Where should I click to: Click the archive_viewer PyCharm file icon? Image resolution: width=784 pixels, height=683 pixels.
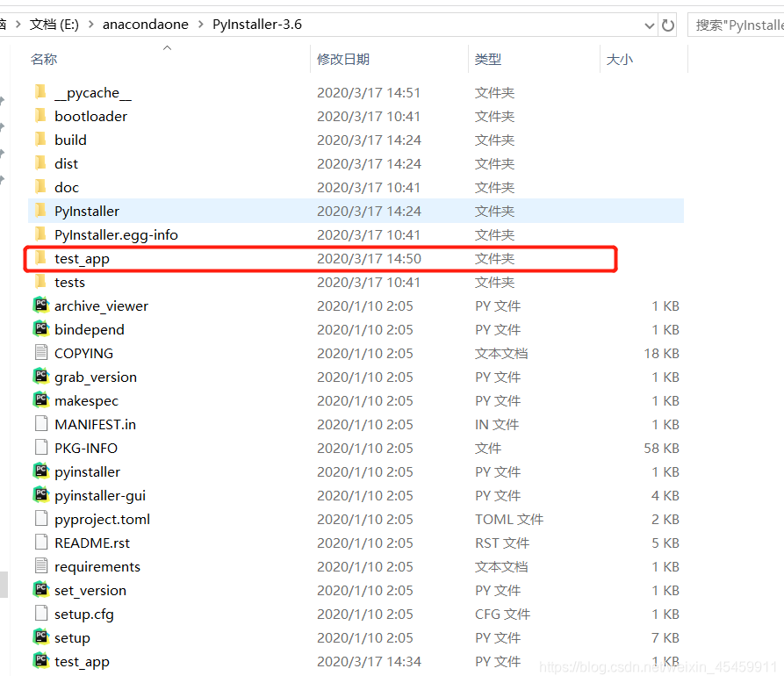coord(41,306)
